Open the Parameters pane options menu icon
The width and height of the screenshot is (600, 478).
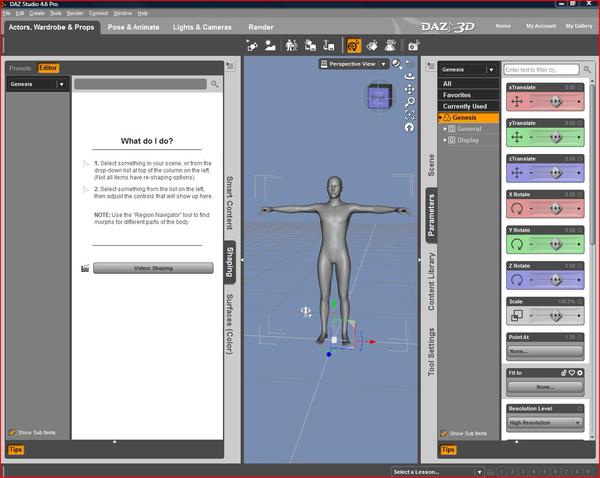click(x=430, y=66)
